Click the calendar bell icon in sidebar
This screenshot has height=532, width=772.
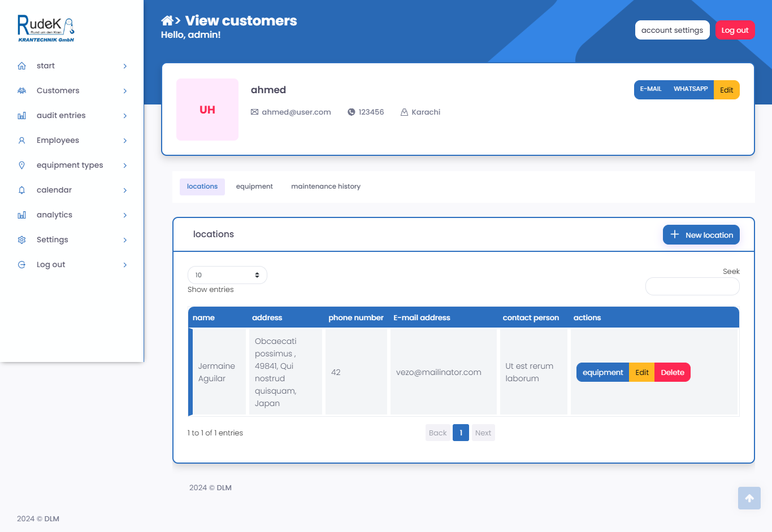click(x=22, y=190)
